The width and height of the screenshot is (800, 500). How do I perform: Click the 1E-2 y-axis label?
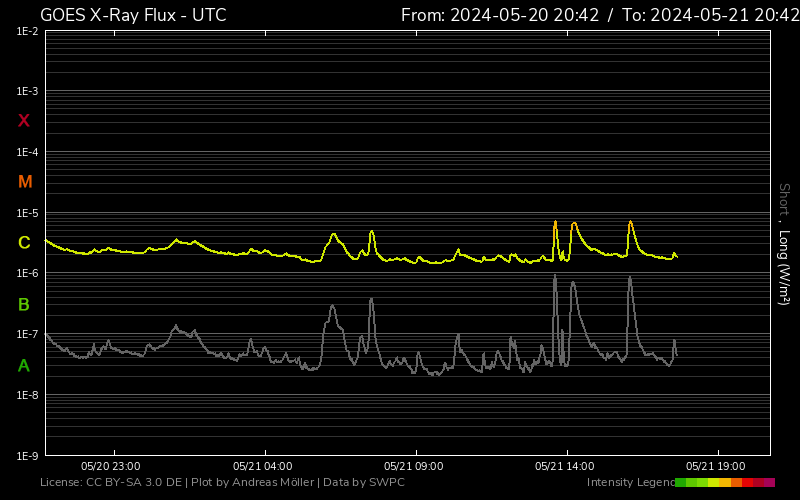point(27,32)
